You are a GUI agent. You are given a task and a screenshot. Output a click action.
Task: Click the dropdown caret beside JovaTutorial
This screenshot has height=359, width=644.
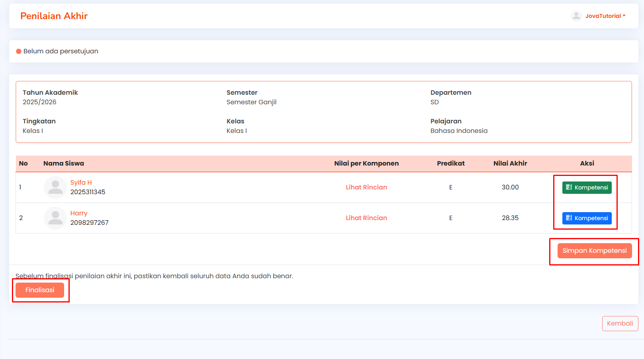coord(624,16)
